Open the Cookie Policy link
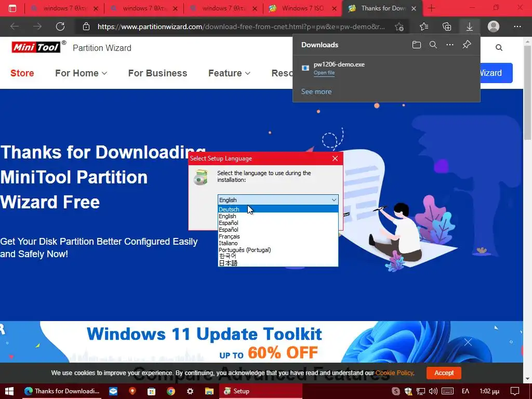 click(x=394, y=373)
